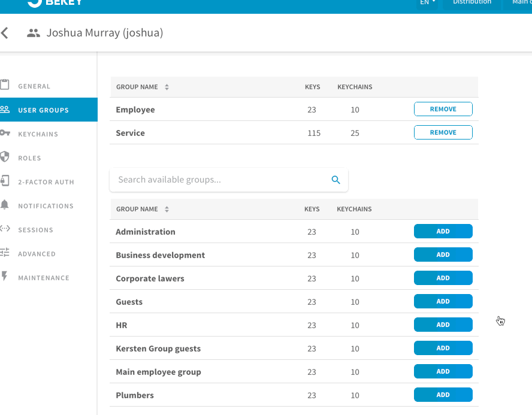
Task: Click the Kersten Group guests name
Action: (158, 349)
